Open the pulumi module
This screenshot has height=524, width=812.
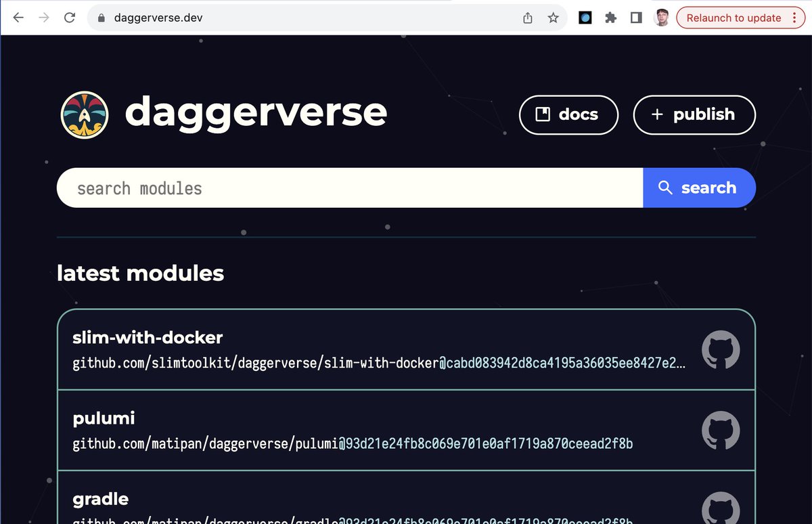406,430
